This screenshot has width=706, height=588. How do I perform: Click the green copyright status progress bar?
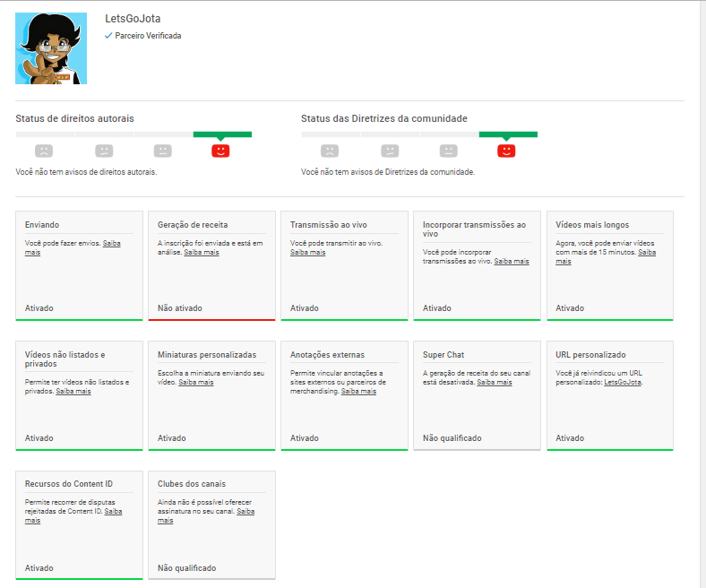(222, 134)
